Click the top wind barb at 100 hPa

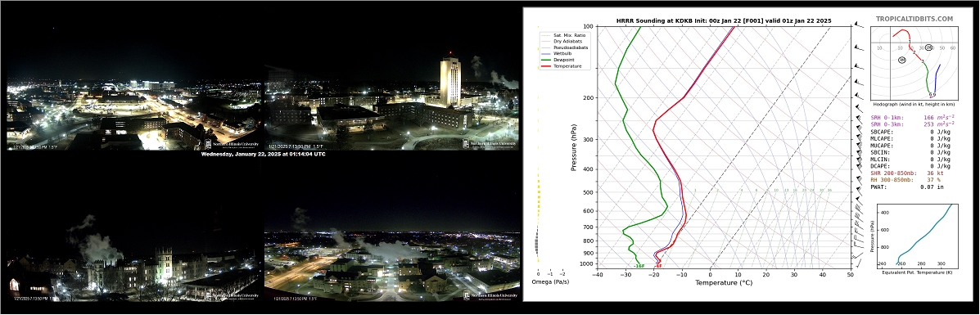pyautogui.click(x=860, y=25)
